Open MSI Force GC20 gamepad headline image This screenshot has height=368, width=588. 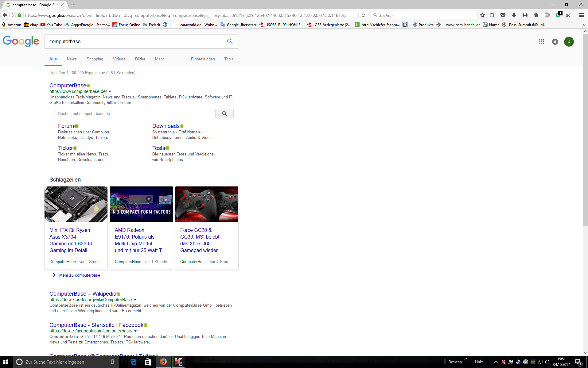(207, 204)
